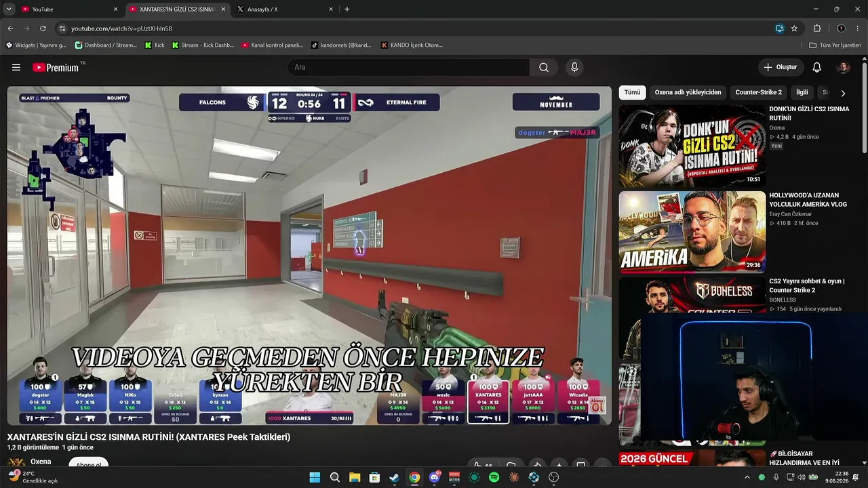Open the KANDO İçerik Otom bookmark
This screenshot has width=868, height=488.
(x=412, y=45)
